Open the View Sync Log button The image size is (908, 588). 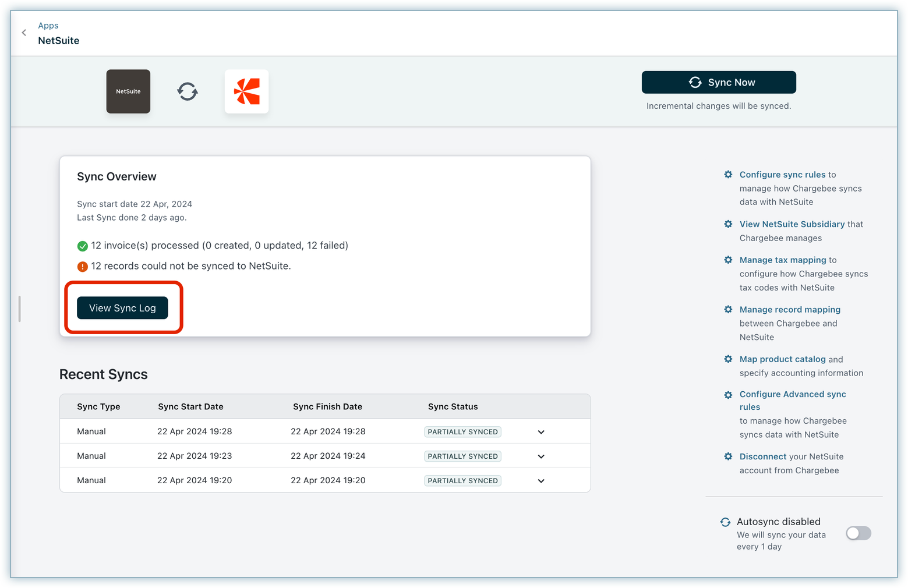(x=122, y=308)
